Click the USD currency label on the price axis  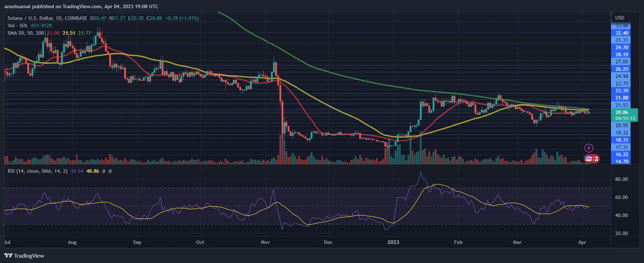click(x=620, y=18)
